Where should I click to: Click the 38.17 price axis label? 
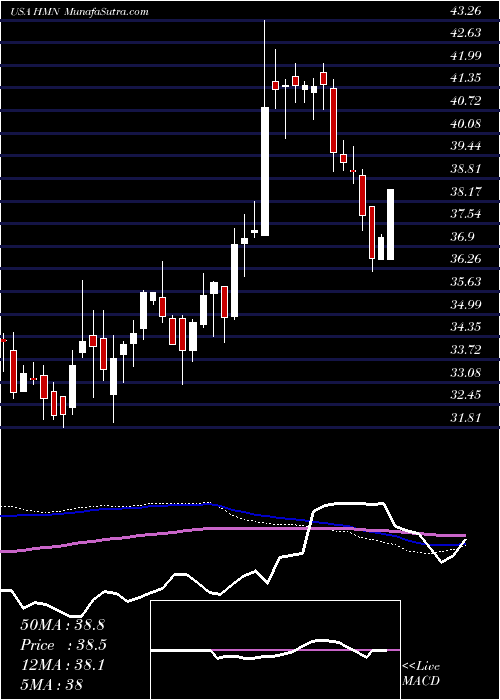tap(466, 192)
